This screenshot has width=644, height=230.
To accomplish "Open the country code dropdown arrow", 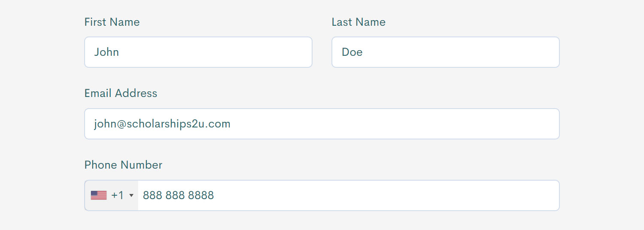I will pos(131,196).
